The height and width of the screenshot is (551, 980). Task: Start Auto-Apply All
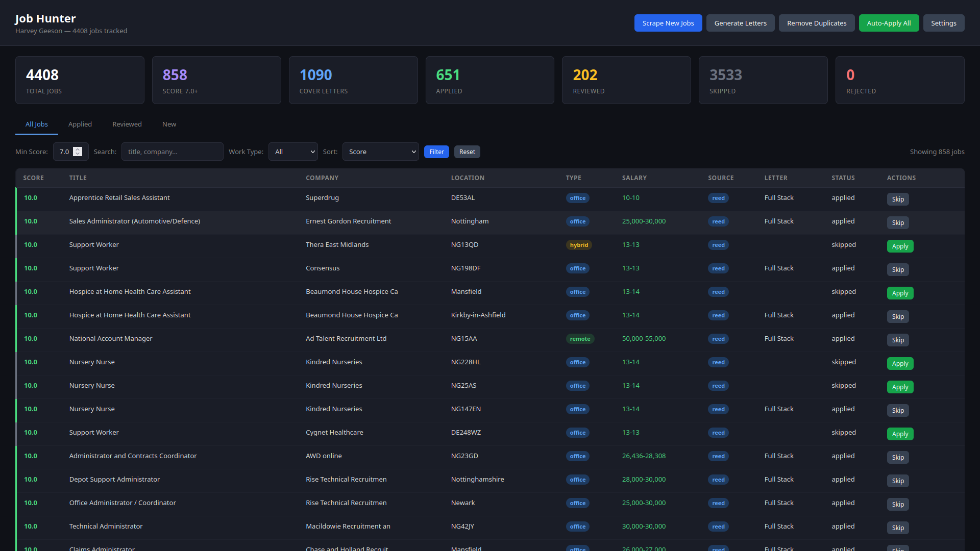889,23
